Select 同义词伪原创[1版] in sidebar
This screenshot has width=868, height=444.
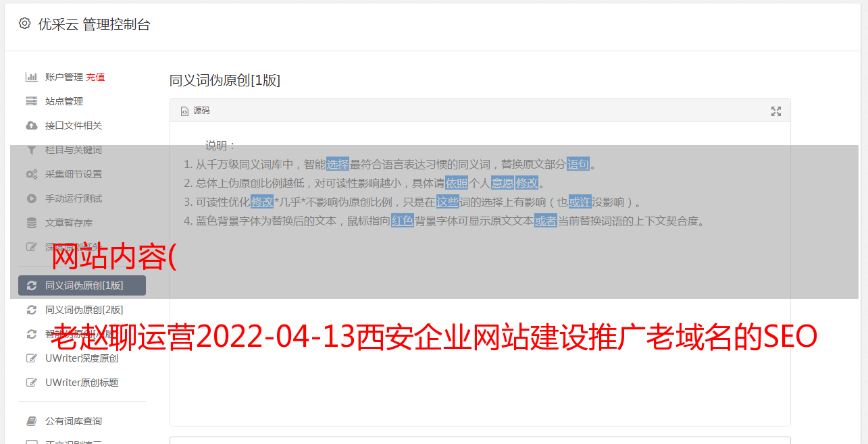pyautogui.click(x=82, y=285)
